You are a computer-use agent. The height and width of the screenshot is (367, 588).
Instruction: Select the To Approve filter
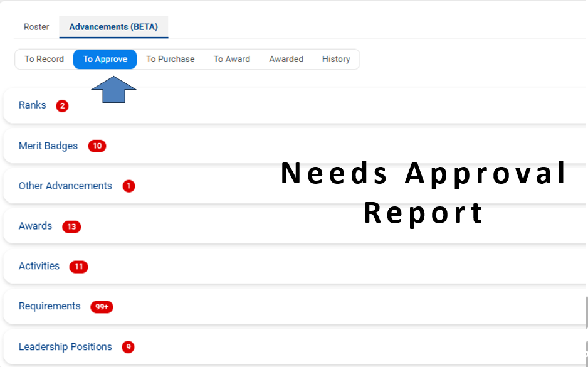pyautogui.click(x=105, y=59)
